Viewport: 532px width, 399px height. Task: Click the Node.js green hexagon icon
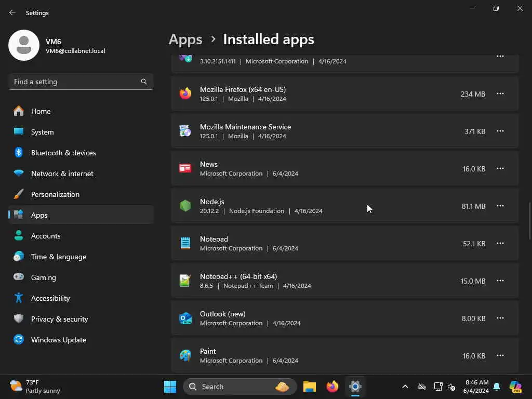coord(185,206)
